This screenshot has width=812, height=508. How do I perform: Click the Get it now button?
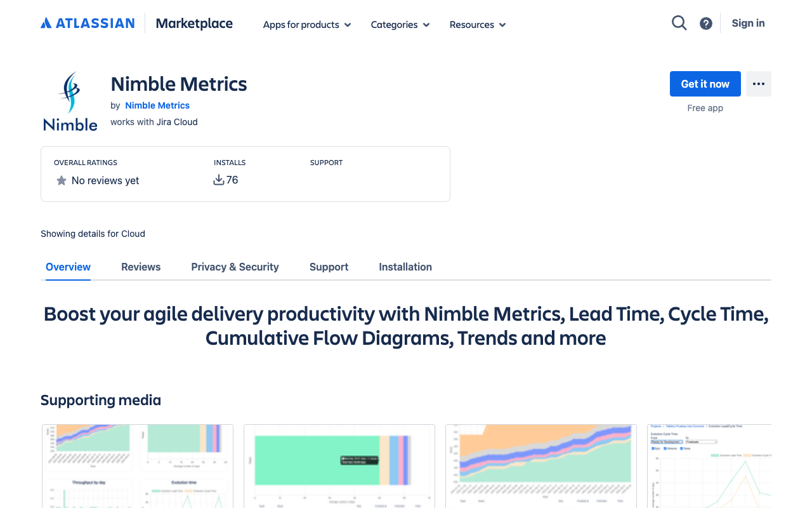[705, 84]
